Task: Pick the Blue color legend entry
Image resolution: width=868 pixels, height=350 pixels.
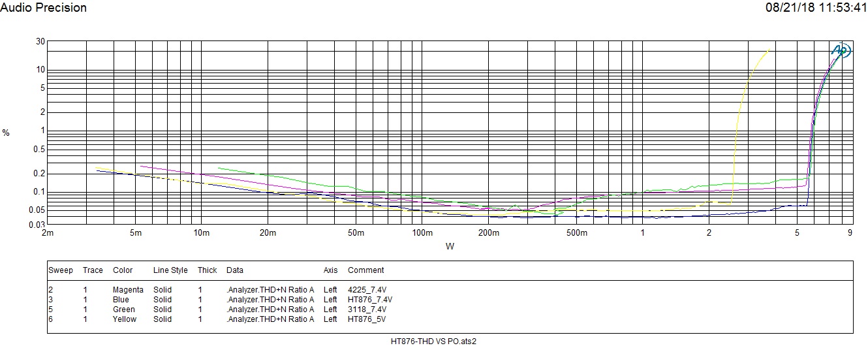Action: (x=121, y=300)
